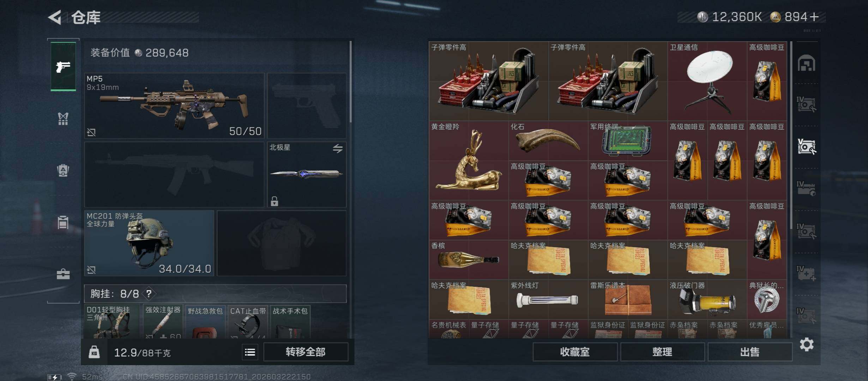Image resolution: width=868 pixels, height=381 pixels.
Task: Open the backpack sidebar category
Action: tap(63, 170)
